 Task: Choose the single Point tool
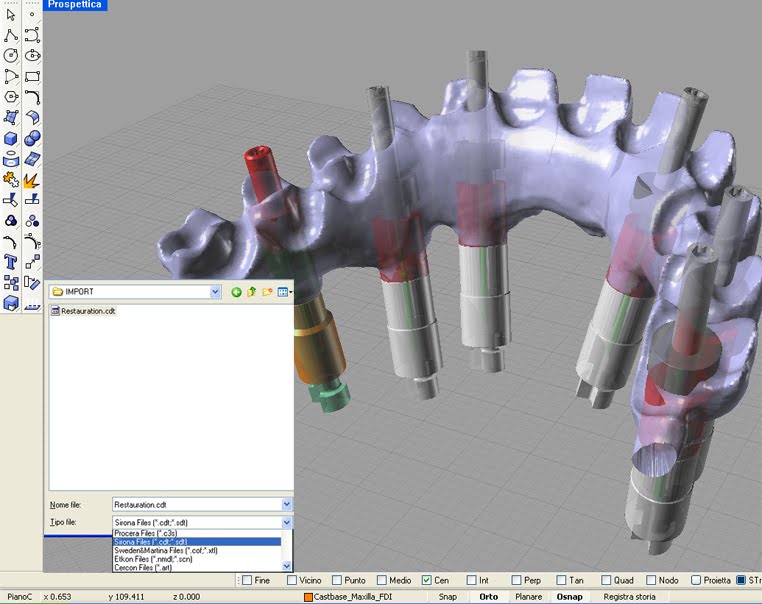pyautogui.click(x=32, y=15)
